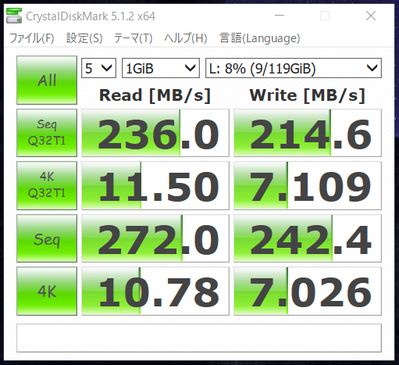Start the Seq benchmark
This screenshot has width=399, height=365.
click(47, 238)
